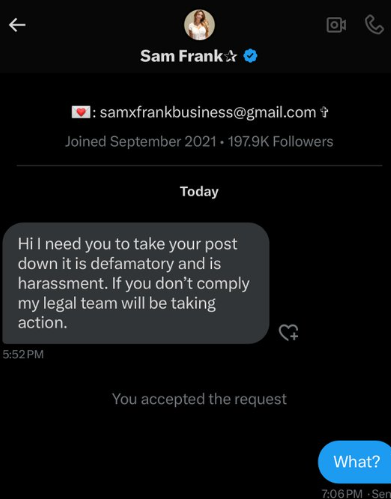Tap the "Today" date separator
This screenshot has height=499, width=391.
199,192
